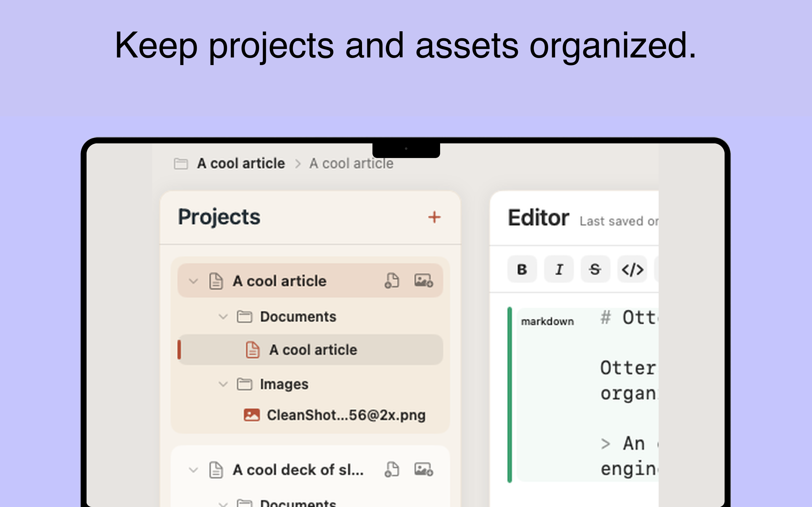Collapse the A cool article project tree

tap(193, 282)
